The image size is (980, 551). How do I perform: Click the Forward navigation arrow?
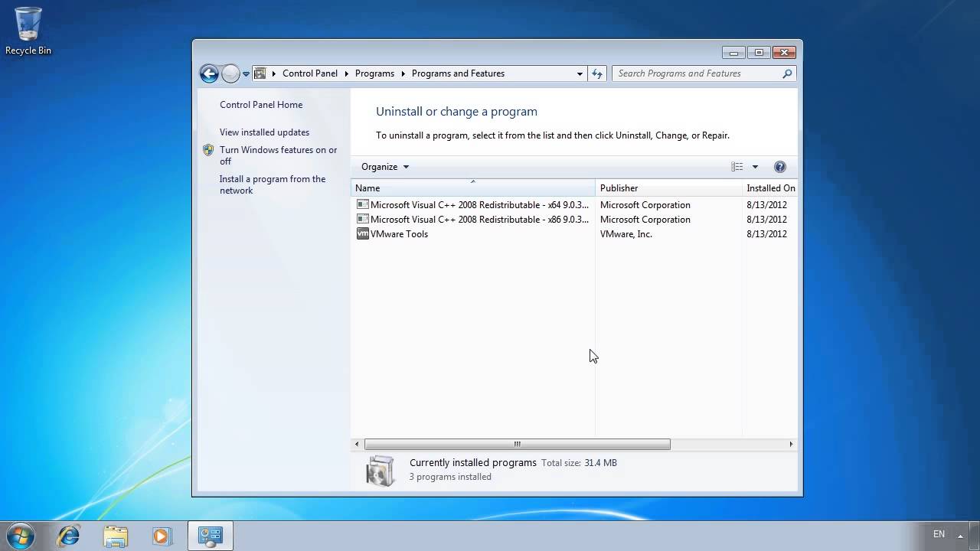[x=230, y=73]
